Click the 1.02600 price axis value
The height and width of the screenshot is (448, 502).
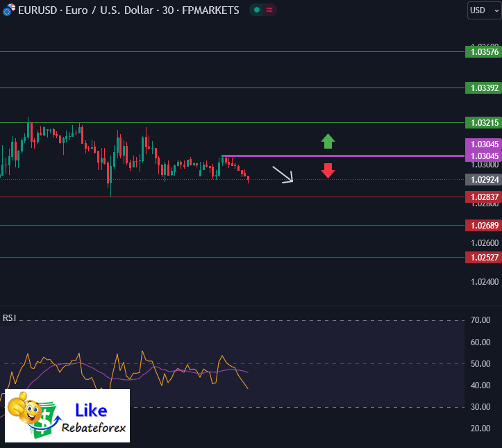pyautogui.click(x=485, y=243)
